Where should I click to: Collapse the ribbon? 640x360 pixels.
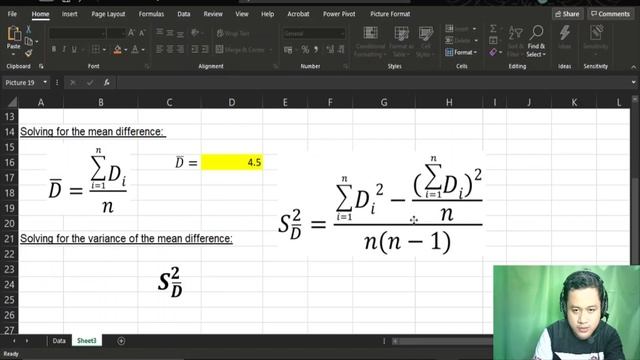(633, 67)
